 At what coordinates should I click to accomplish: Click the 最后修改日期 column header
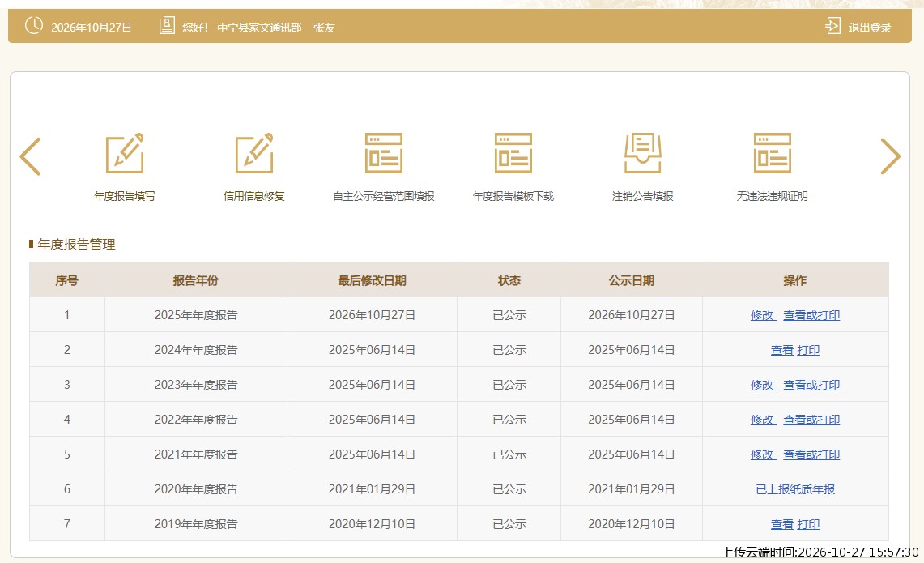372,280
